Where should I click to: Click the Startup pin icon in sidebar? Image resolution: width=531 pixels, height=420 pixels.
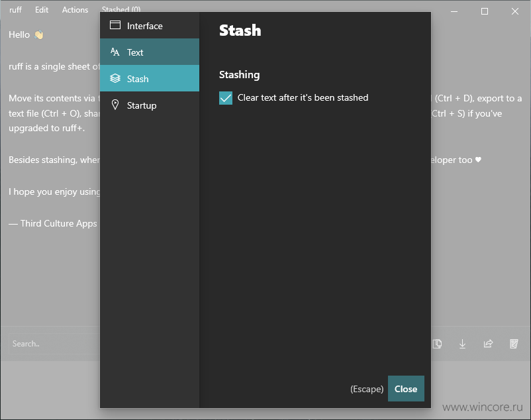[115, 105]
